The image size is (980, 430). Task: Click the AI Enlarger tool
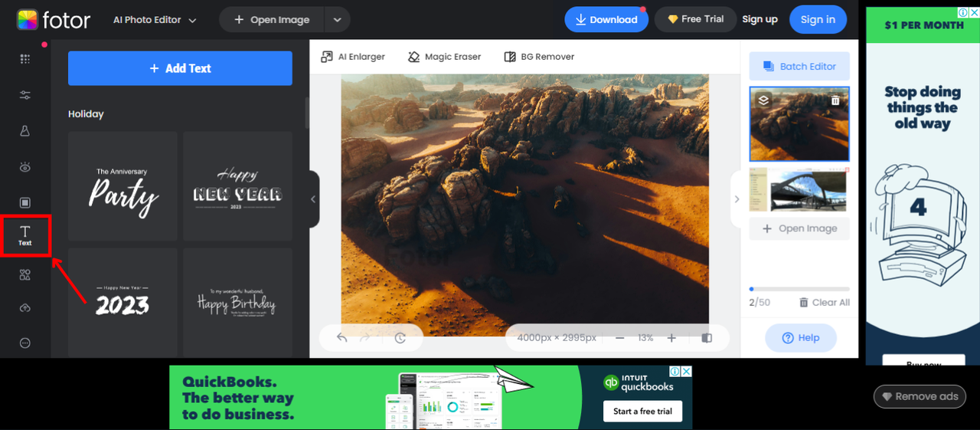pyautogui.click(x=353, y=57)
